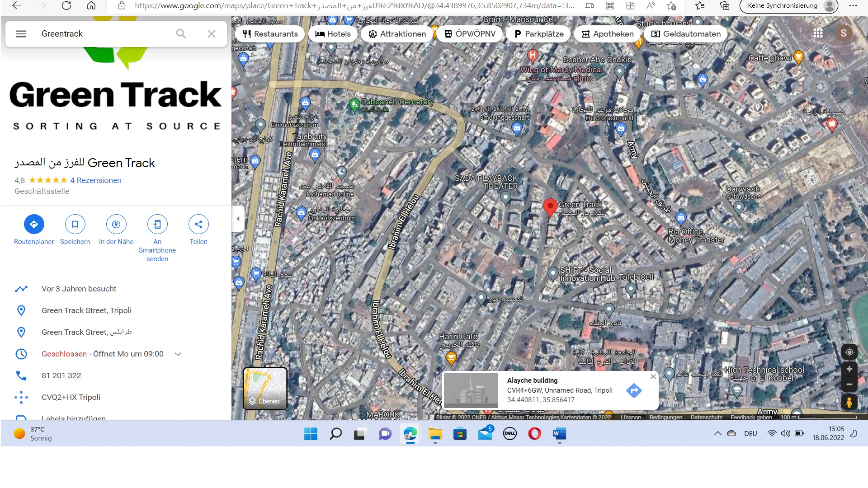Go back in browser history
Image resolution: width=868 pixels, height=488 pixels.
[x=17, y=5]
